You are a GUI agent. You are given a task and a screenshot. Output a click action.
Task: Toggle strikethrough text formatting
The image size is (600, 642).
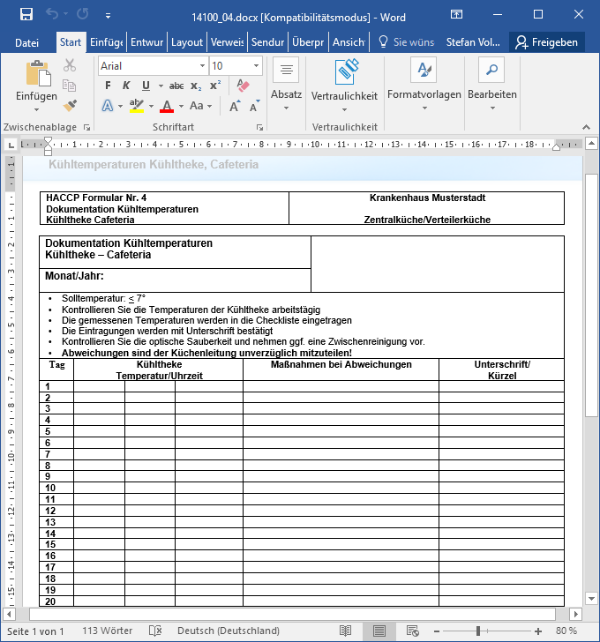click(x=177, y=86)
